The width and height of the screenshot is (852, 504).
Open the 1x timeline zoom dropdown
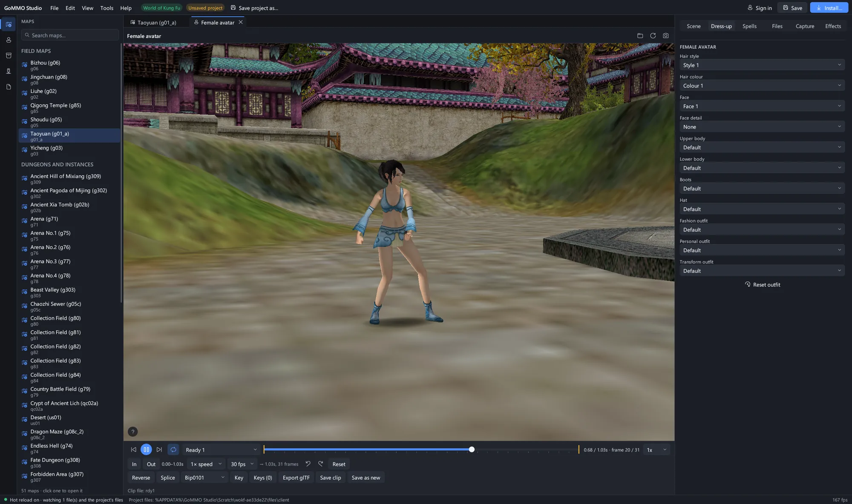click(x=656, y=450)
